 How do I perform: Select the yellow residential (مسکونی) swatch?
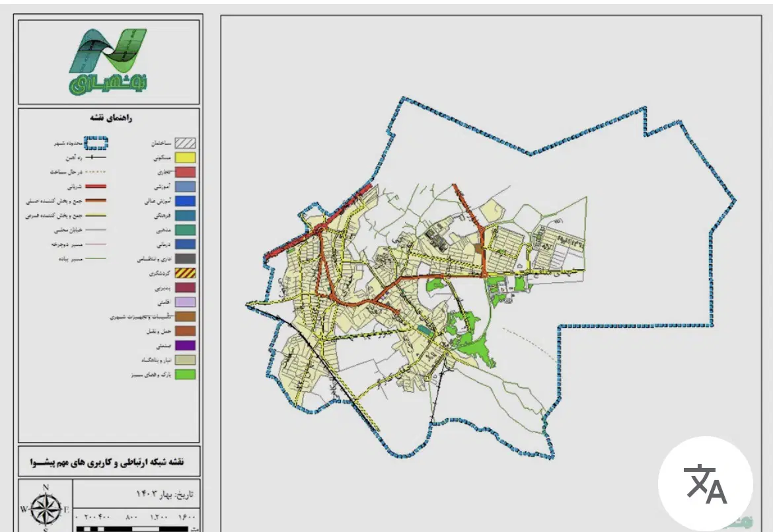tap(186, 158)
